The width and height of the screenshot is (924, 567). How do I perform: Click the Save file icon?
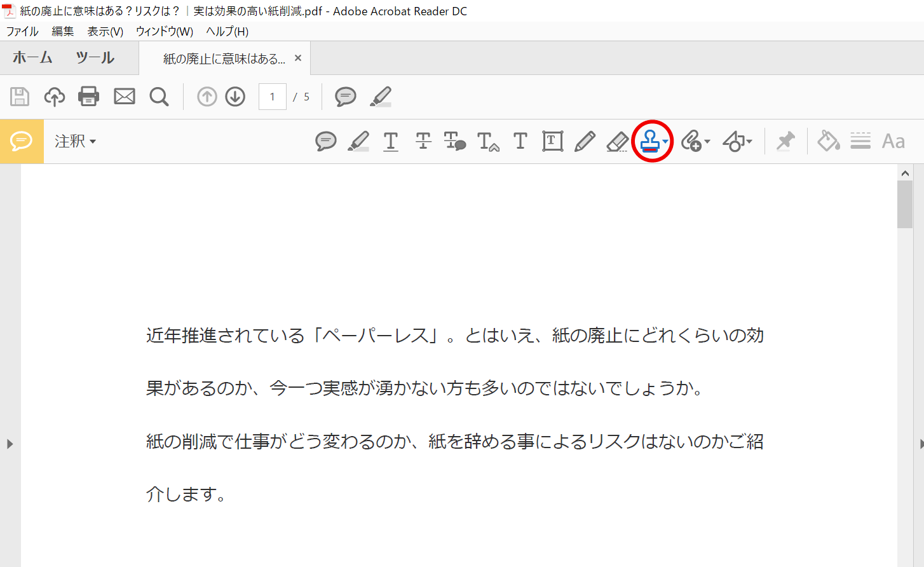20,97
